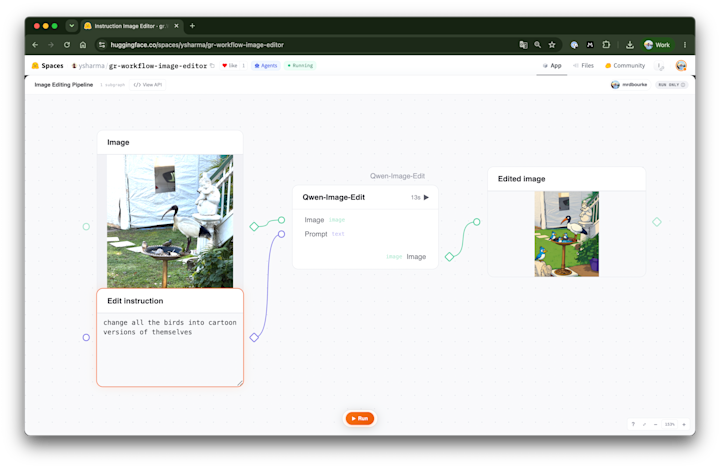Click the round blue extension icon in toolbar
Screen dimensions: 720x468
[x=574, y=45]
